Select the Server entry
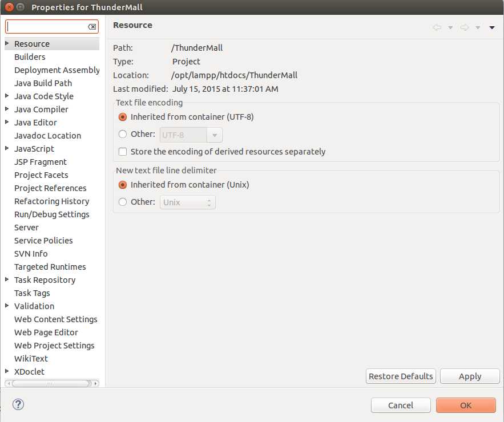The width and height of the screenshot is (504, 422). pos(26,228)
